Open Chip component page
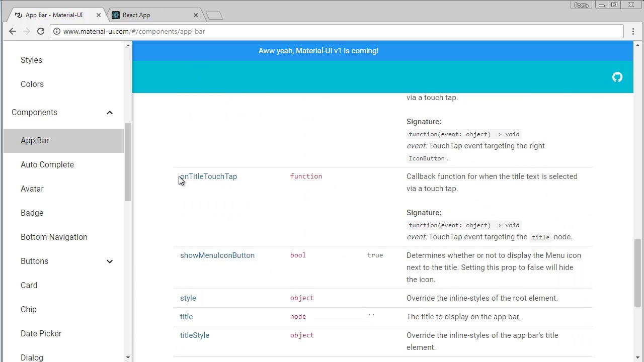This screenshot has width=644, height=362. 29,309
